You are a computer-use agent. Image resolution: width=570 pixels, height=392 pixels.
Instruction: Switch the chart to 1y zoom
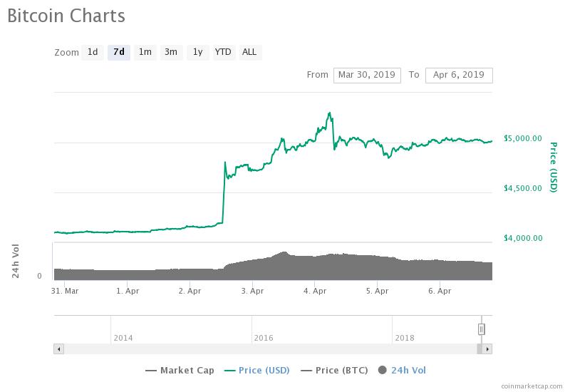(198, 52)
